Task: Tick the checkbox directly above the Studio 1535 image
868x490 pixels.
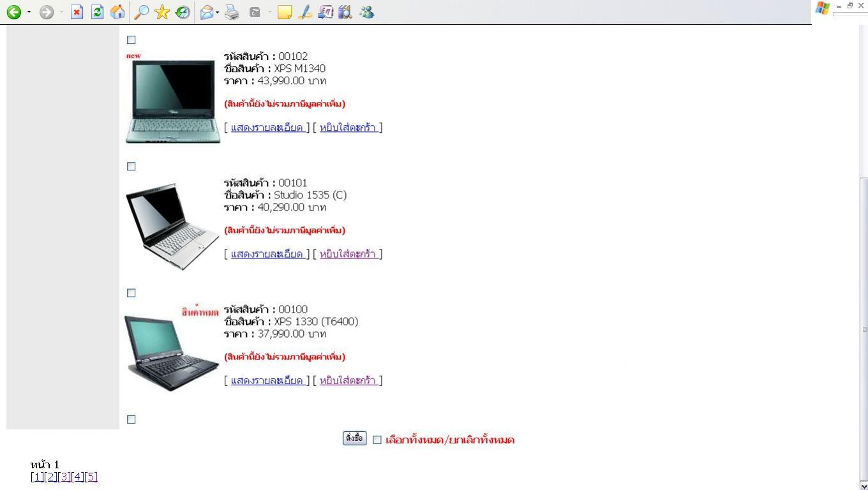Action: pos(131,167)
